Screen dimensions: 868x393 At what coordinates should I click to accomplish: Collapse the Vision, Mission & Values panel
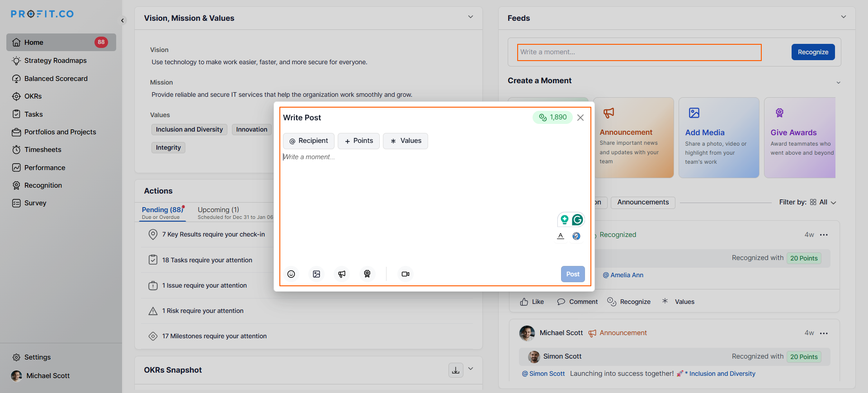click(471, 17)
